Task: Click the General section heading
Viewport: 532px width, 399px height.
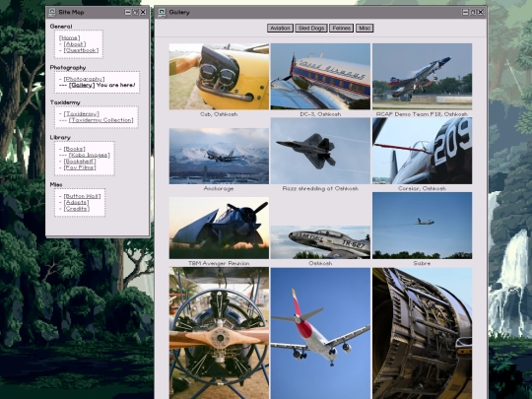Action: (61, 27)
